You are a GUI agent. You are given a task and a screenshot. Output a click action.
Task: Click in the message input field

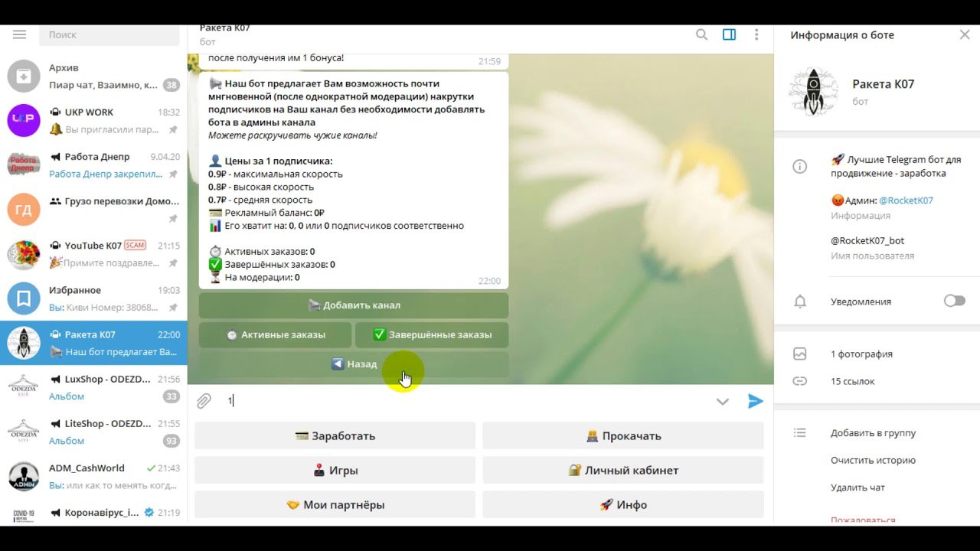(x=465, y=401)
